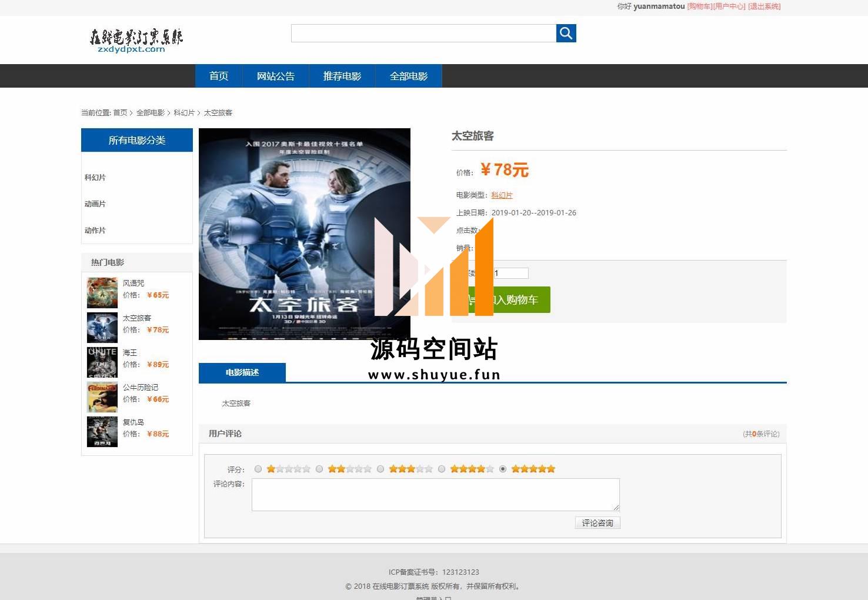
Task: Select the four-star rating radio
Action: [x=442, y=469]
